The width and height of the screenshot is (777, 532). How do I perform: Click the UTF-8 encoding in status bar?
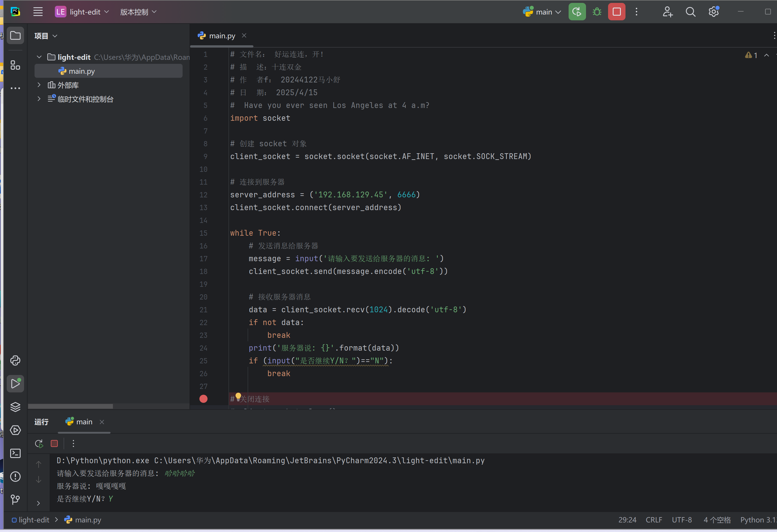pos(682,520)
